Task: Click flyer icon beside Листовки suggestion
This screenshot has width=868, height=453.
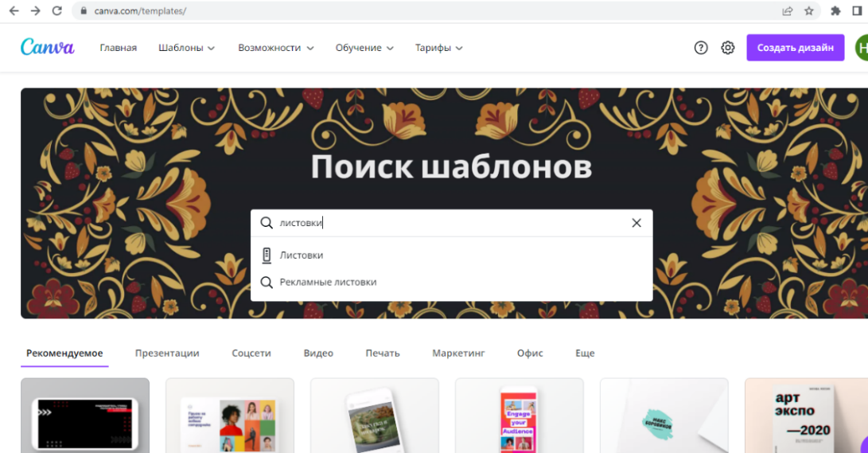Action: tap(267, 256)
